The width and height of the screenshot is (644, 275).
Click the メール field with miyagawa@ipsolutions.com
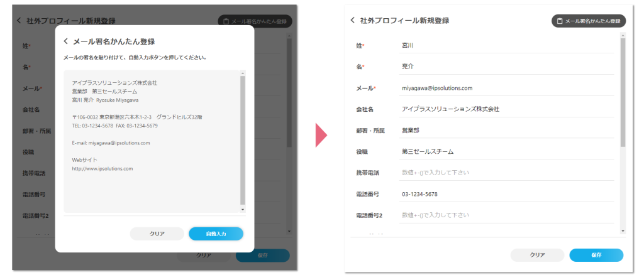[x=506, y=88]
